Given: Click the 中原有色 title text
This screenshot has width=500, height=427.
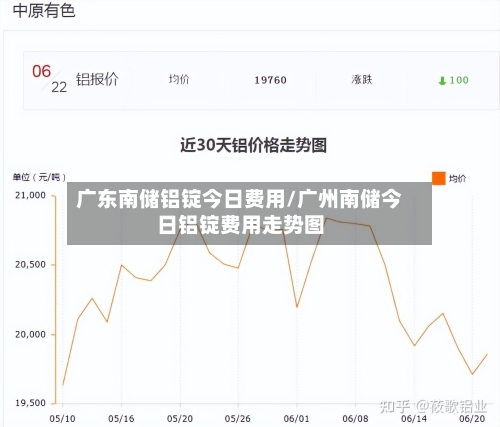Looking at the screenshot, I should [x=44, y=11].
